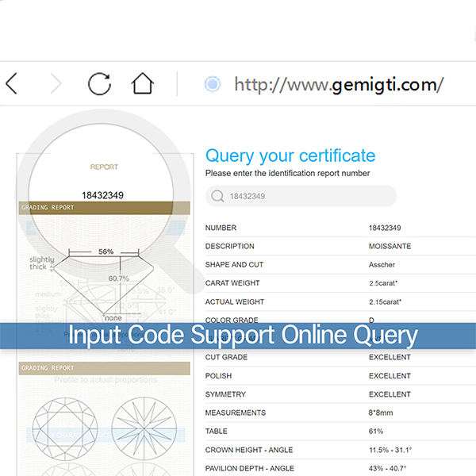Select the TABLE label
Screen dimensions: 476x476
(x=216, y=431)
